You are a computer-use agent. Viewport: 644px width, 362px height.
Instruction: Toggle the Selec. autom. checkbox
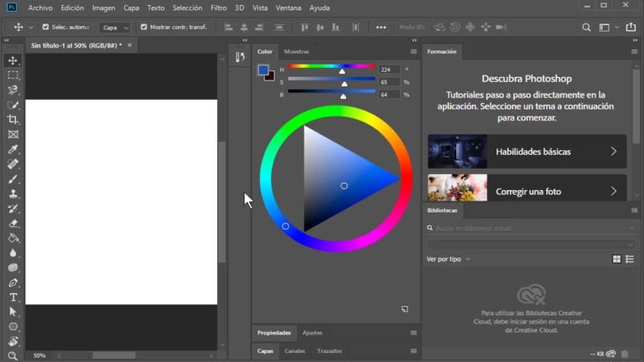click(45, 27)
